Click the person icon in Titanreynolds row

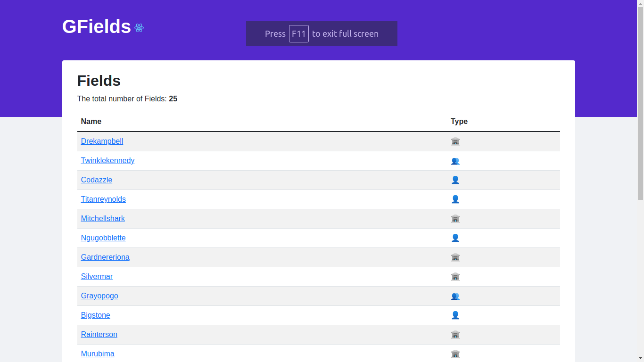click(455, 199)
